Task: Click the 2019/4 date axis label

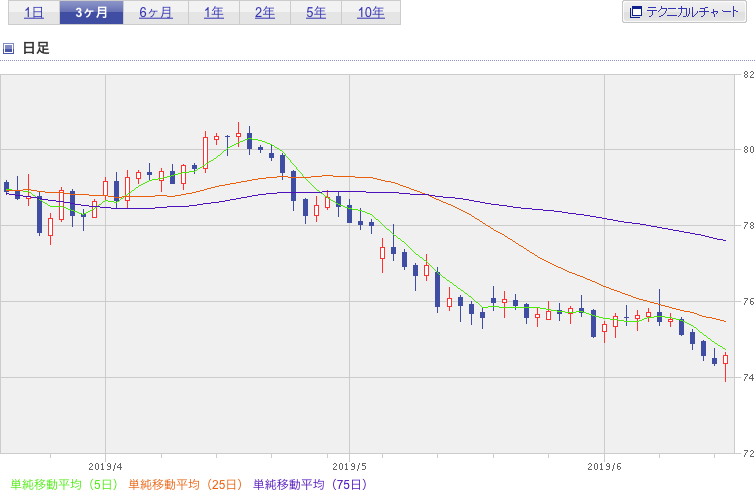Action: 105,467
